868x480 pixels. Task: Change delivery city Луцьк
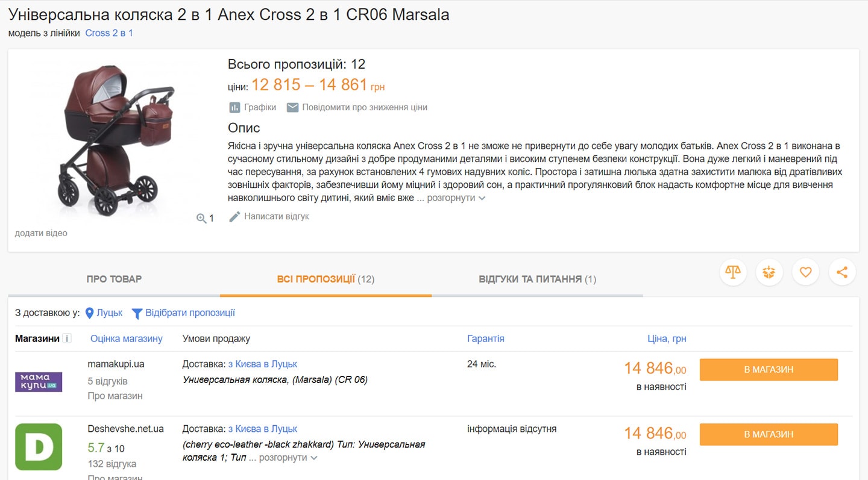point(109,313)
